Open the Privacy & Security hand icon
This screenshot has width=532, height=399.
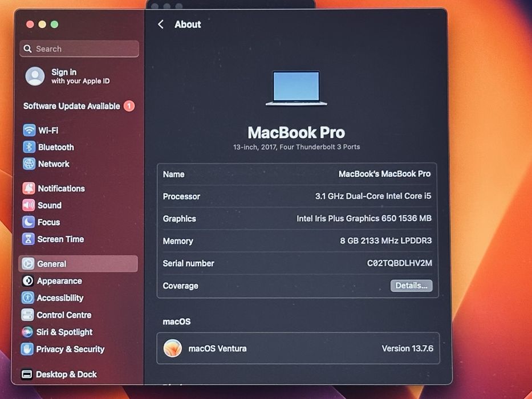pyautogui.click(x=27, y=349)
